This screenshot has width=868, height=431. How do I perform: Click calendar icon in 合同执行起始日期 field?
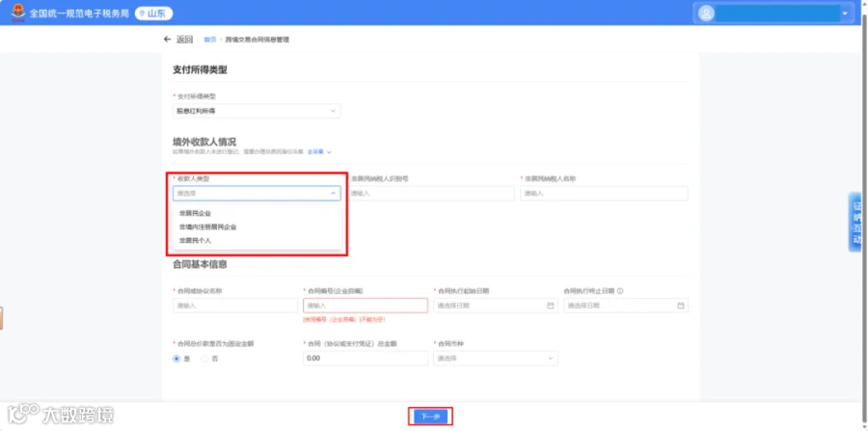pos(551,306)
